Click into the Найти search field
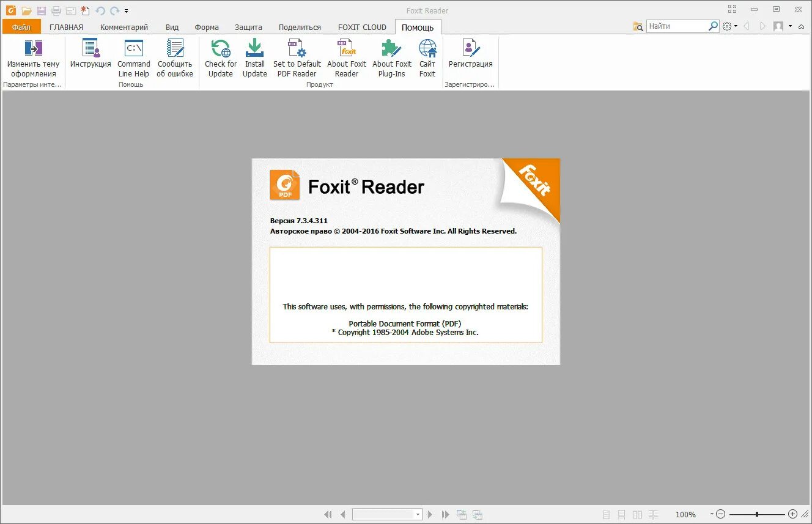Screen dimensions: 812x524 pyautogui.click(x=677, y=26)
